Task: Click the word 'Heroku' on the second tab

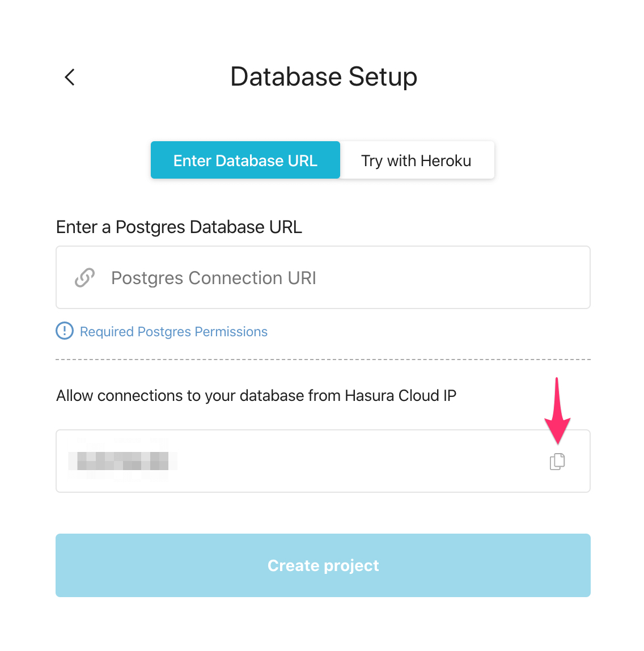Action: [x=445, y=161]
